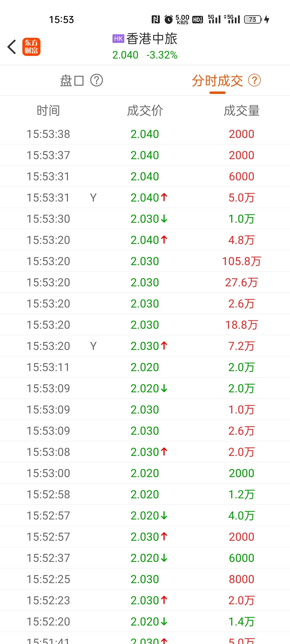Tap the alarm clock status icon

(169, 19)
